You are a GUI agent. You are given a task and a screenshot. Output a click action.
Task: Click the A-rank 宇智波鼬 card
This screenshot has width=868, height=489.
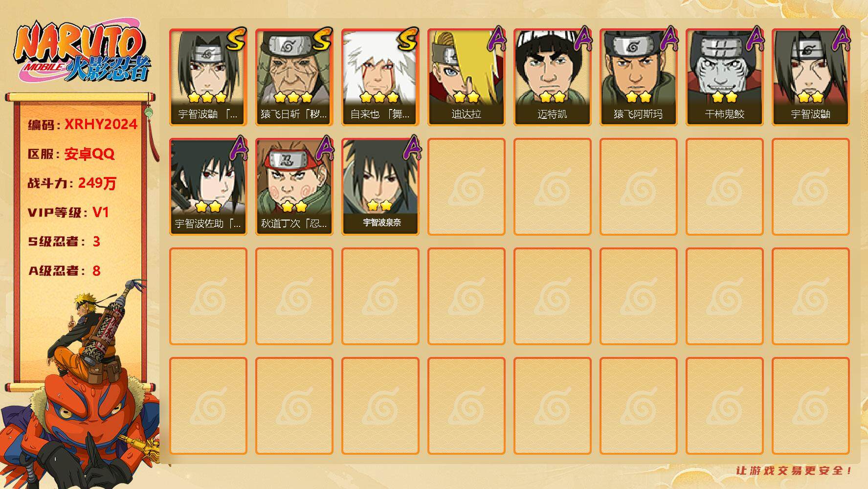pos(810,77)
